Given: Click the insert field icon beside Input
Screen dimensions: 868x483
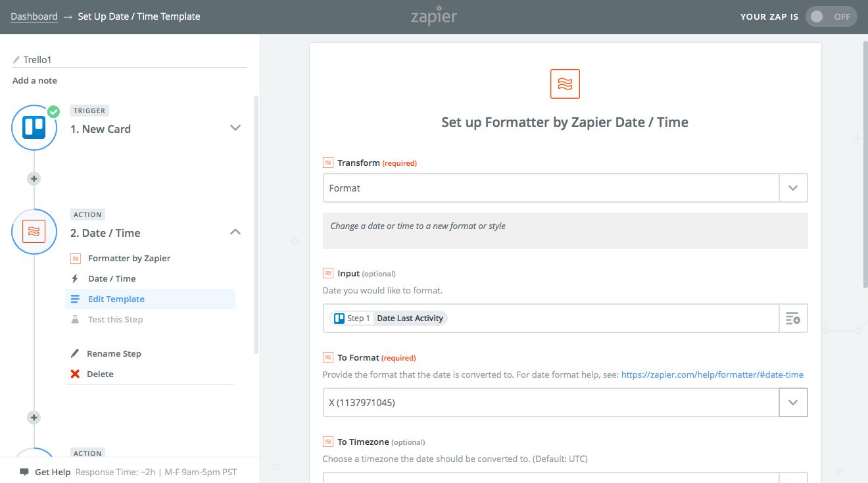Looking at the screenshot, I should tap(793, 318).
